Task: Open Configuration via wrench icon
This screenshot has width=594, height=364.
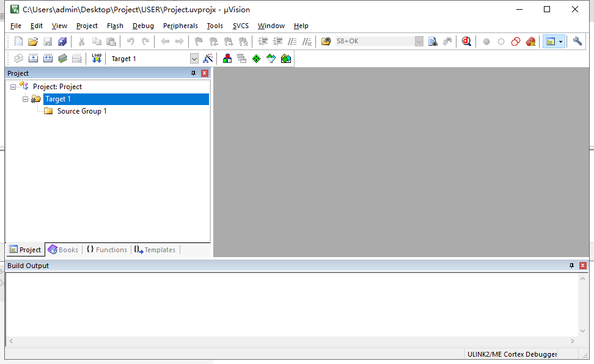Action: click(x=577, y=42)
